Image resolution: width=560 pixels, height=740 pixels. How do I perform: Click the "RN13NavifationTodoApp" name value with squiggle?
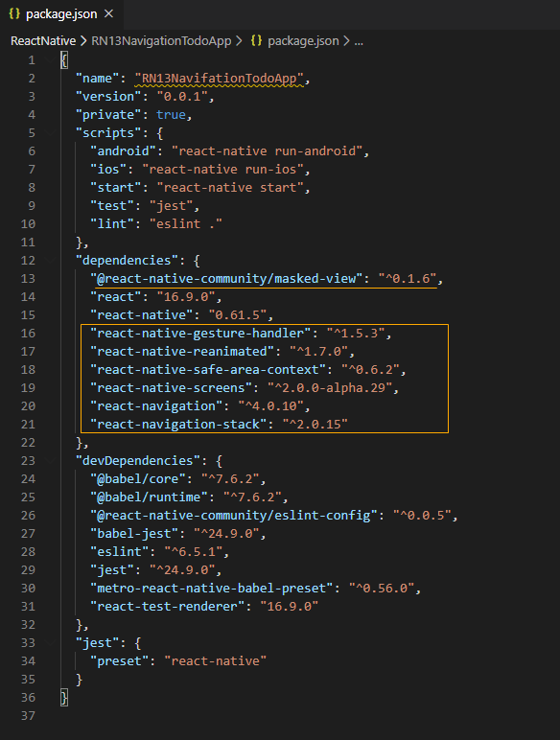[219, 79]
